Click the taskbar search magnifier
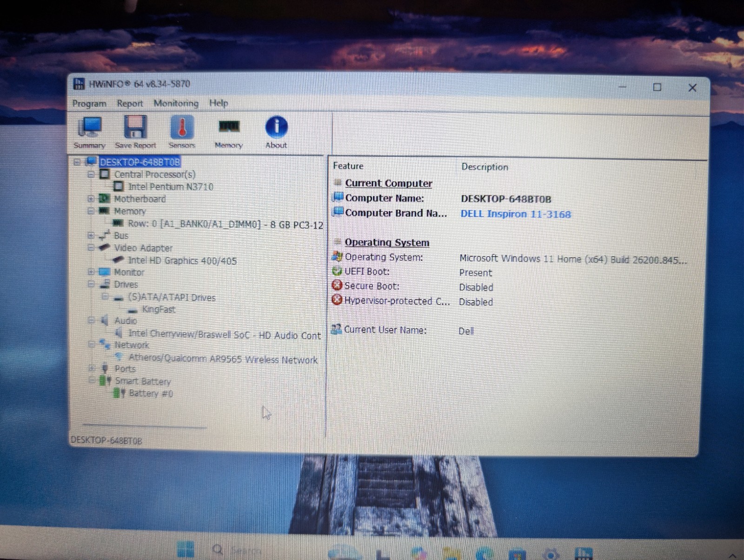The image size is (744, 560). click(x=217, y=550)
